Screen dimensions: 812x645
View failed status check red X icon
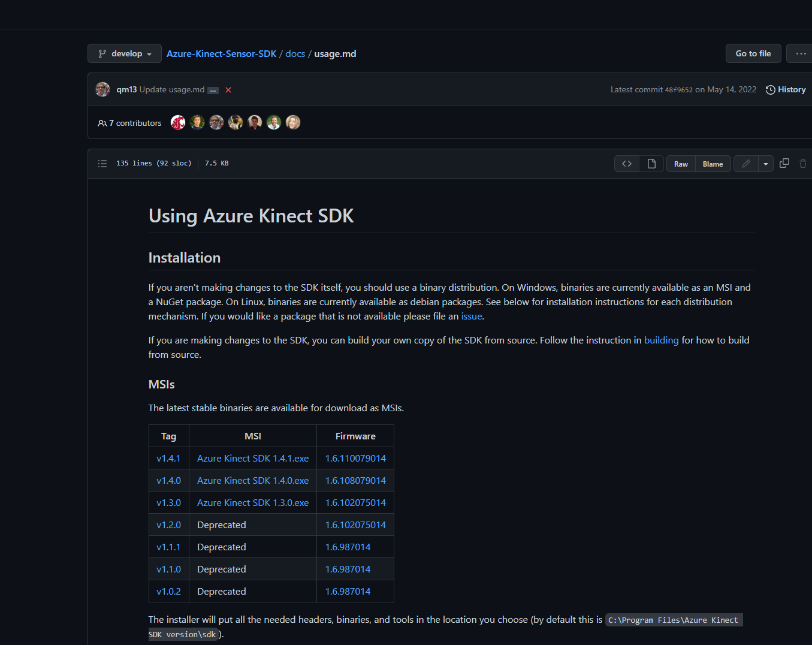click(x=228, y=90)
